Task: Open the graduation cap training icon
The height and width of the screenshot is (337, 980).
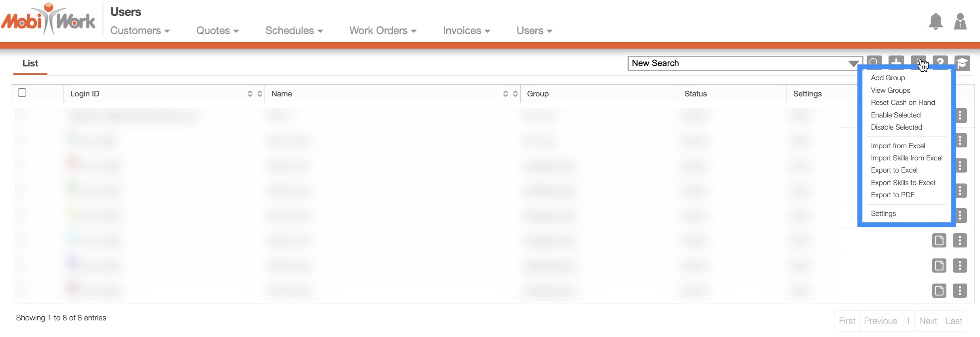Action: click(962, 63)
